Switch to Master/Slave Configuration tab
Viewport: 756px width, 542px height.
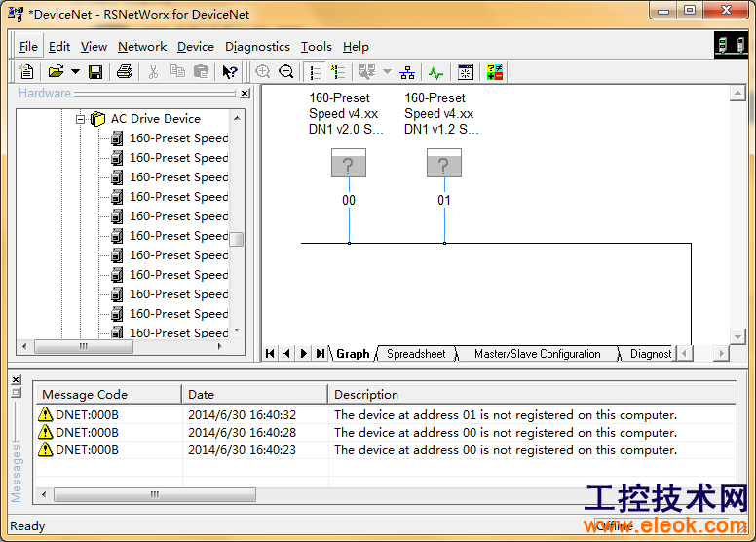[537, 354]
